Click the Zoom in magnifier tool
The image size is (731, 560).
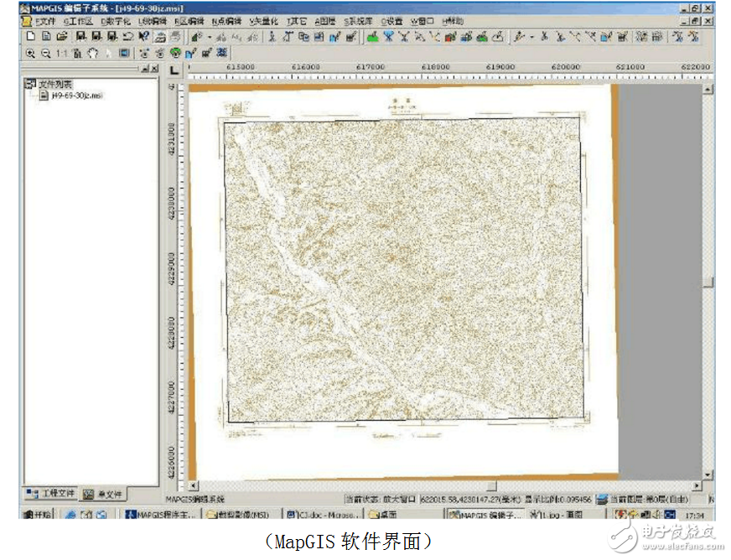[x=31, y=52]
